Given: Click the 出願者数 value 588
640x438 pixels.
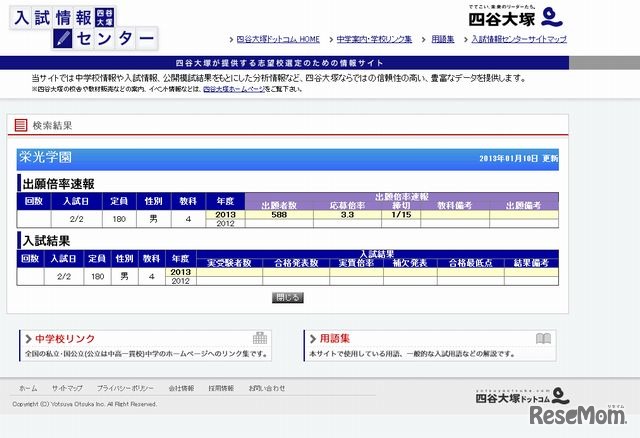Looking at the screenshot, I should click(279, 215).
